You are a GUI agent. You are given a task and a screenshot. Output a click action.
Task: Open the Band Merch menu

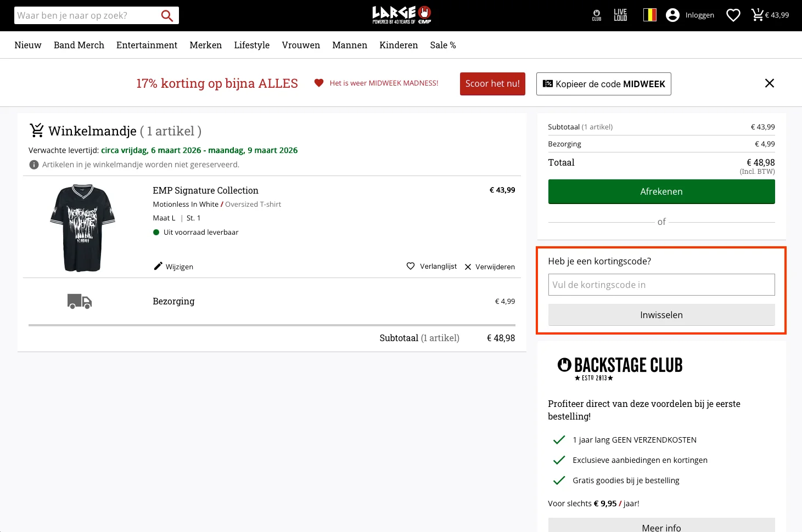coord(78,45)
